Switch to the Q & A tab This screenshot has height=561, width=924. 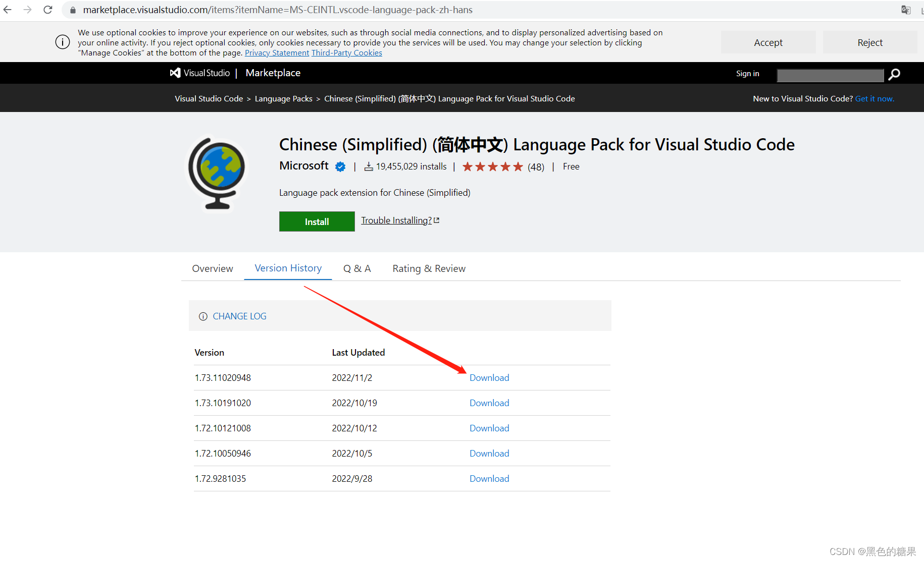pyautogui.click(x=357, y=268)
